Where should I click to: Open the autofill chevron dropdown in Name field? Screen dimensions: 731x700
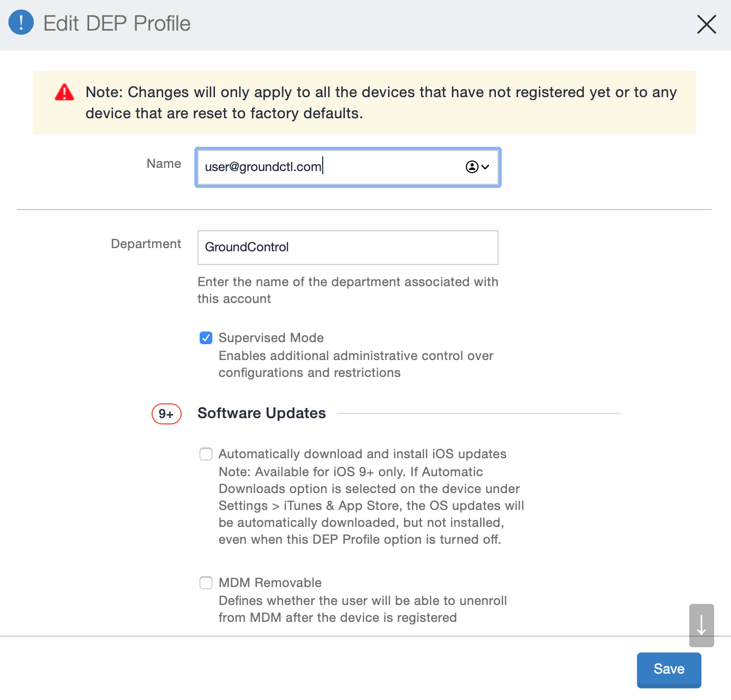(x=485, y=167)
